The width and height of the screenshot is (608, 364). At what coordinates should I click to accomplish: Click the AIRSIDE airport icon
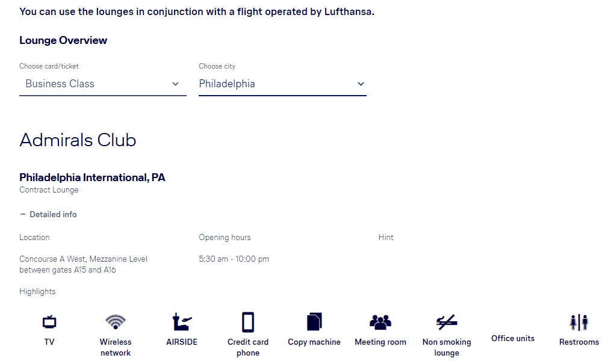point(182,322)
